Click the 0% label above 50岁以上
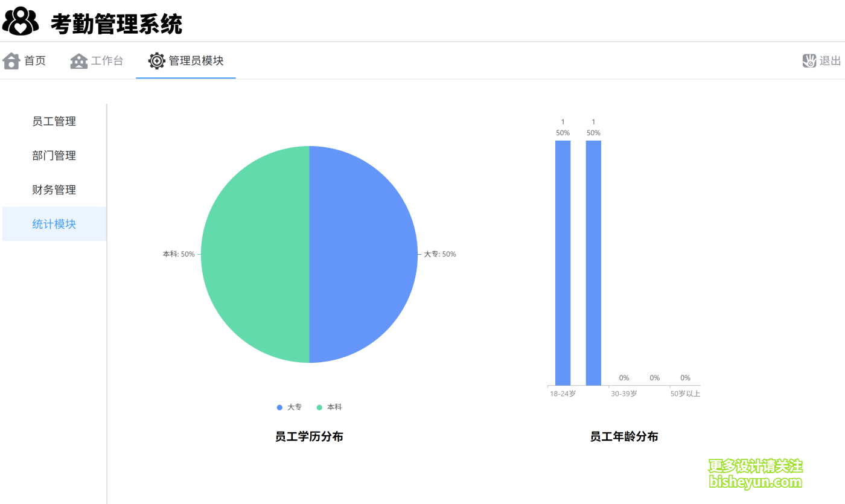The image size is (845, 504). tap(685, 378)
